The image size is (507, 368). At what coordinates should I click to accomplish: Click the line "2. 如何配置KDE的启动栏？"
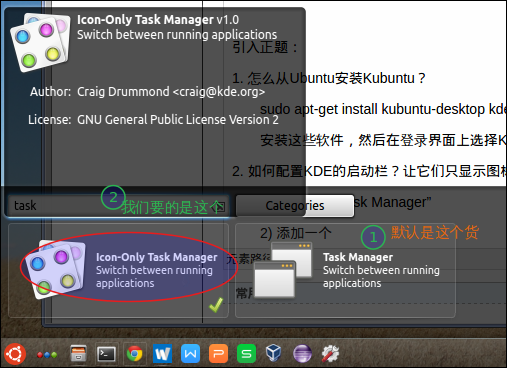pyautogui.click(x=369, y=171)
